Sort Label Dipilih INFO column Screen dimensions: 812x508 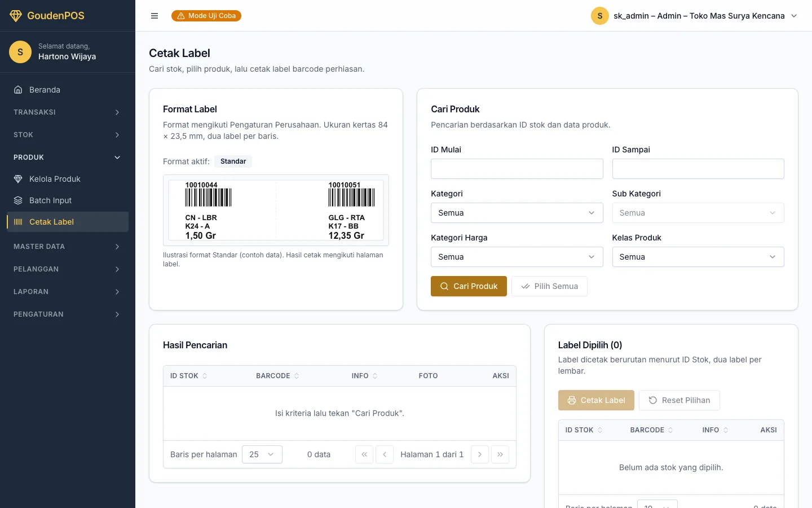715,430
